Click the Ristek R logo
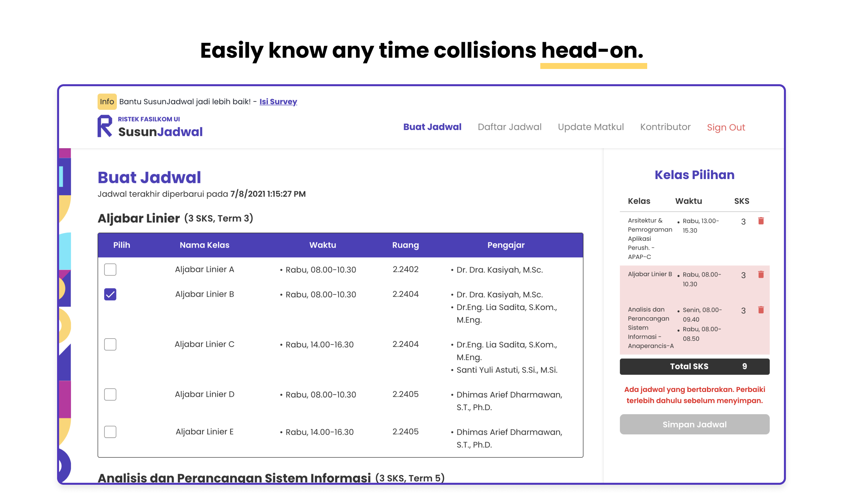This screenshot has height=504, width=843. 105,126
